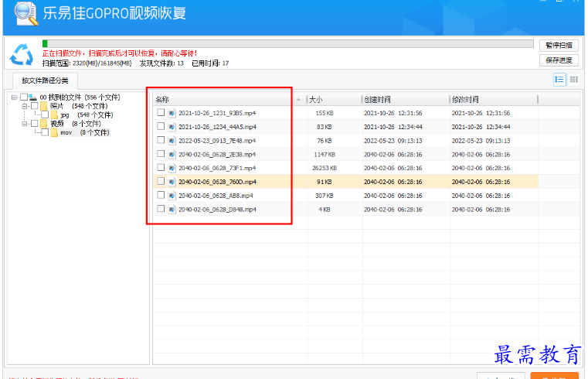Check the box for 2021-10-26_1234_44A5.mp4
Screen dimensions: 588x379
tap(161, 126)
